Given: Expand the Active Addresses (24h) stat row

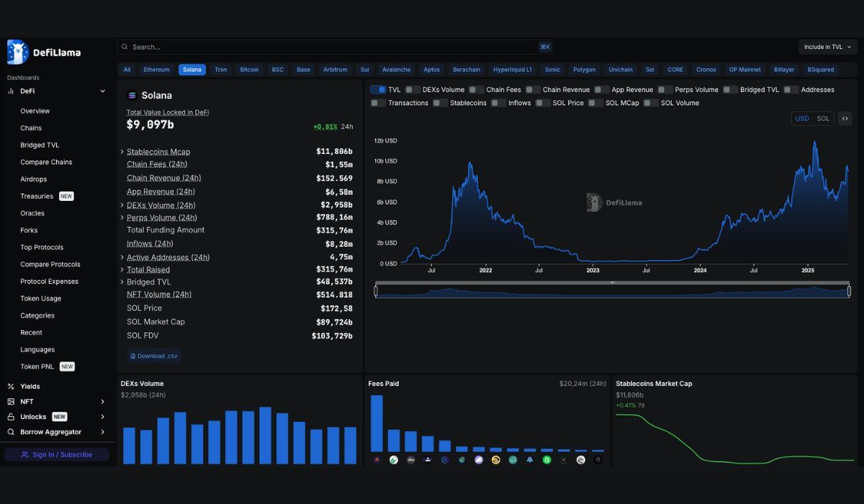Looking at the screenshot, I should coord(122,258).
